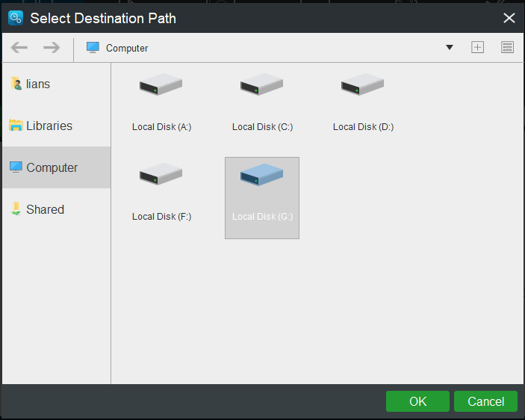Image resolution: width=525 pixels, height=420 pixels.
Task: Select Local Disk (G:) drive icon
Action: click(x=261, y=174)
